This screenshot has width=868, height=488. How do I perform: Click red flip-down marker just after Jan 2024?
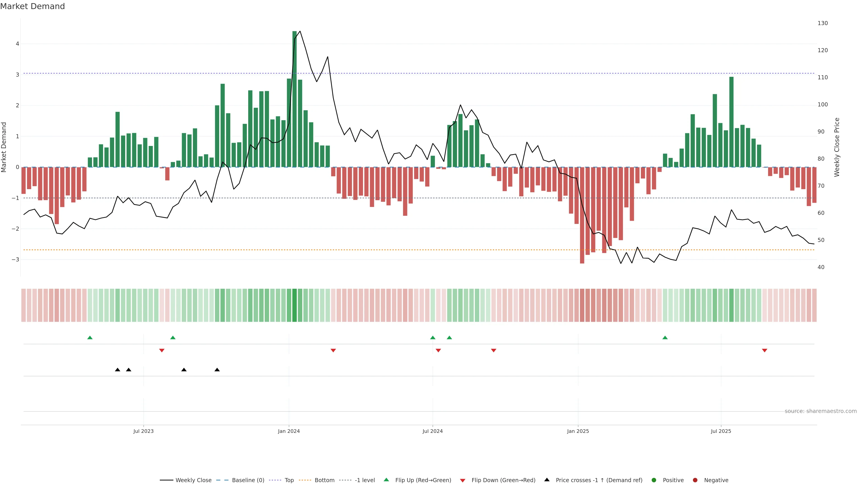pos(333,350)
